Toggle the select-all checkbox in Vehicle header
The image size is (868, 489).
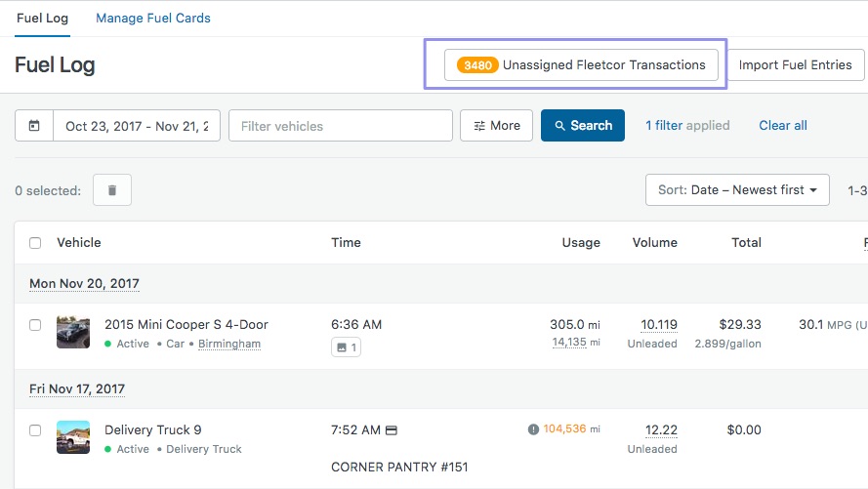[x=35, y=243]
